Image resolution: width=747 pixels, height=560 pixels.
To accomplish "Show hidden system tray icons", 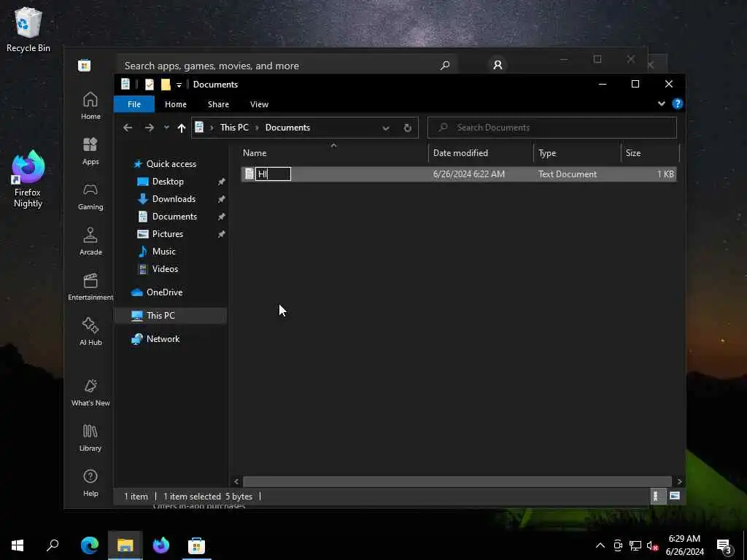I will click(600, 545).
